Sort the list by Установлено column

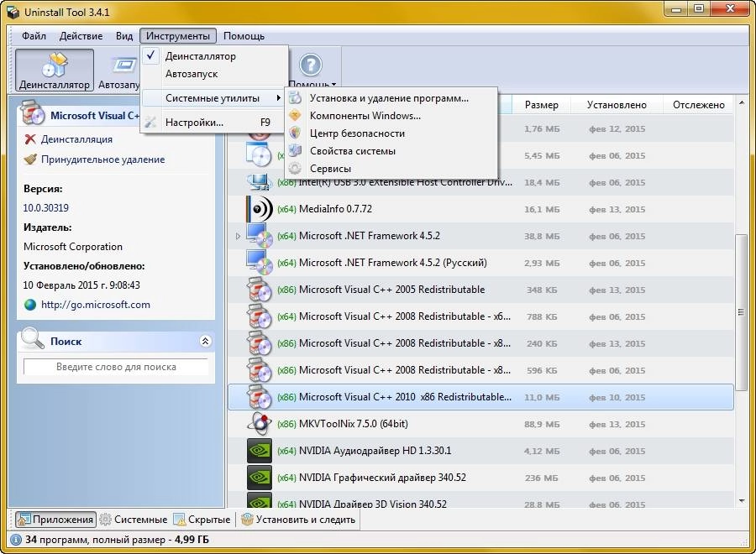[x=617, y=105]
